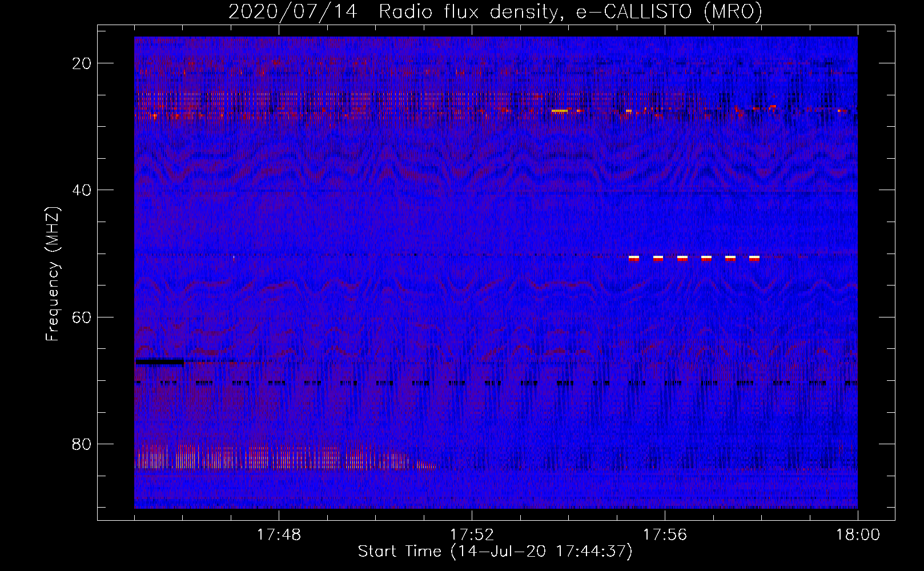Click the 'Frequency (MHZ)' axis label
The height and width of the screenshot is (571, 924).
53,274
